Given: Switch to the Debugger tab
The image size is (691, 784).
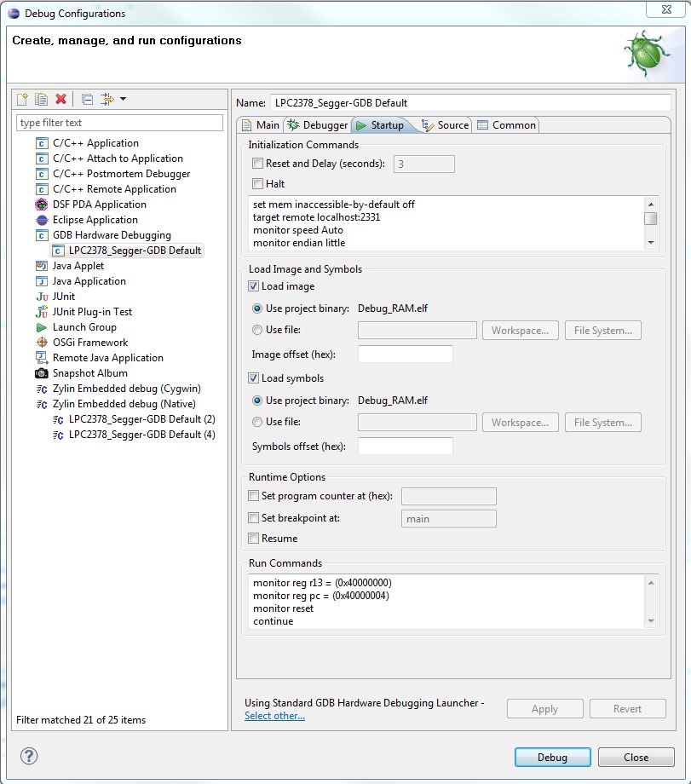Looking at the screenshot, I should 318,125.
